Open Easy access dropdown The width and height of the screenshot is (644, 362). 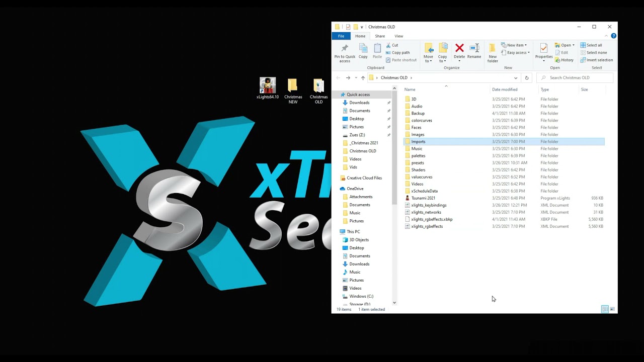click(x=516, y=52)
